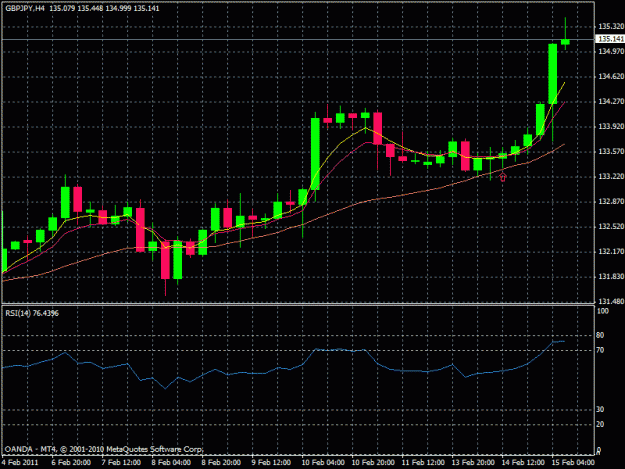
Task: Click the RSI scale value 70
Action: (600, 351)
